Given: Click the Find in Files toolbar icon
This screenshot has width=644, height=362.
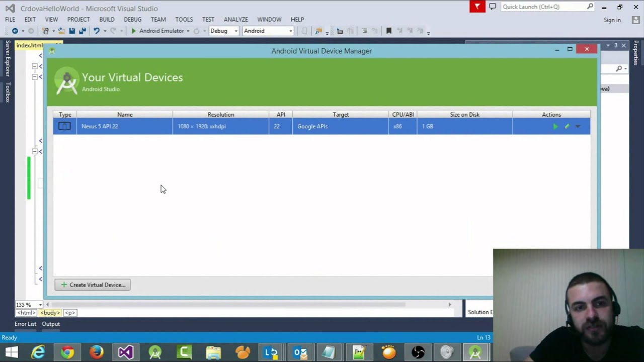Looking at the screenshot, I should pyautogui.click(x=318, y=31).
